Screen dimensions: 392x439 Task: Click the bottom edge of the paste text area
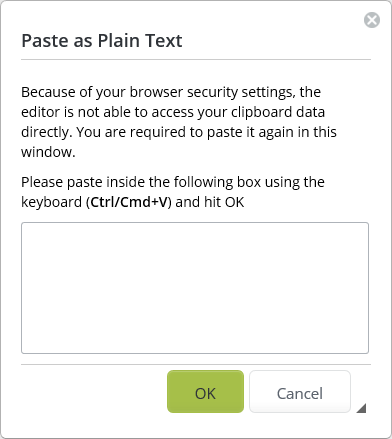195,353
